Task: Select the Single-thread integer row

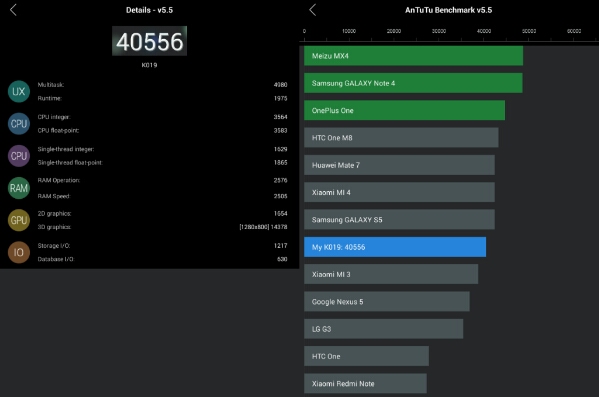Action: (x=162, y=149)
